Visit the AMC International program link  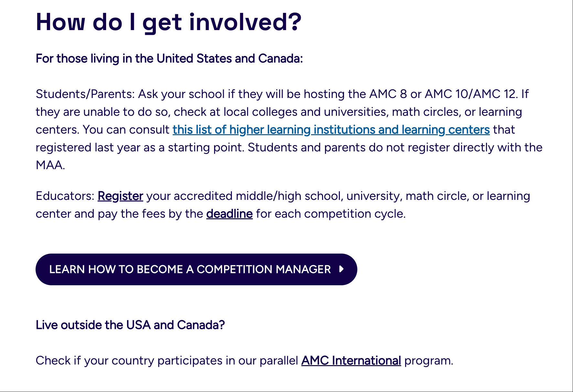[351, 361]
